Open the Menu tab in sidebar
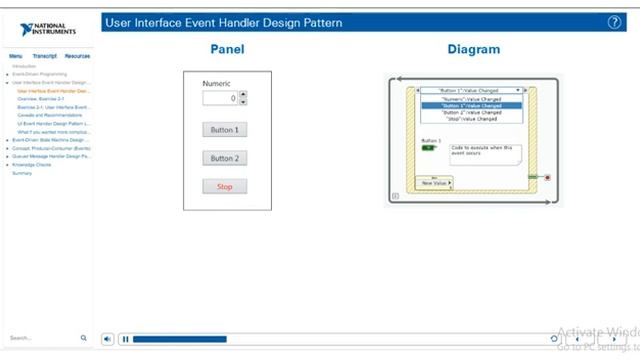 (x=16, y=56)
